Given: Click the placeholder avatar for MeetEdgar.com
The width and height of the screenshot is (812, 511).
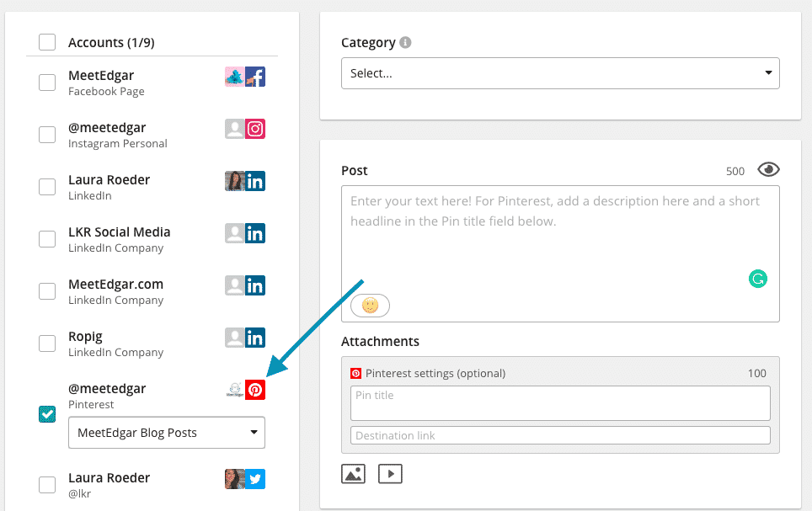Looking at the screenshot, I should [235, 285].
